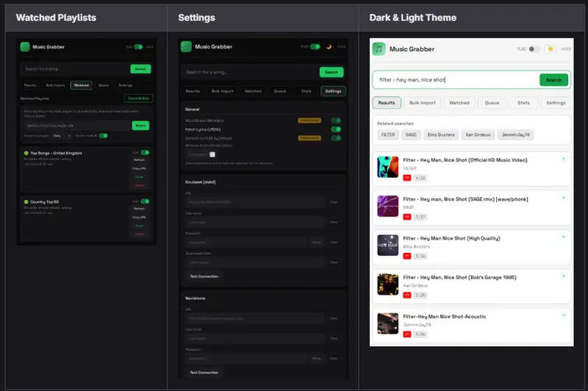Play preview of Bob's Garage 1995 result
The height and width of the screenshot is (391, 588).
(x=563, y=276)
